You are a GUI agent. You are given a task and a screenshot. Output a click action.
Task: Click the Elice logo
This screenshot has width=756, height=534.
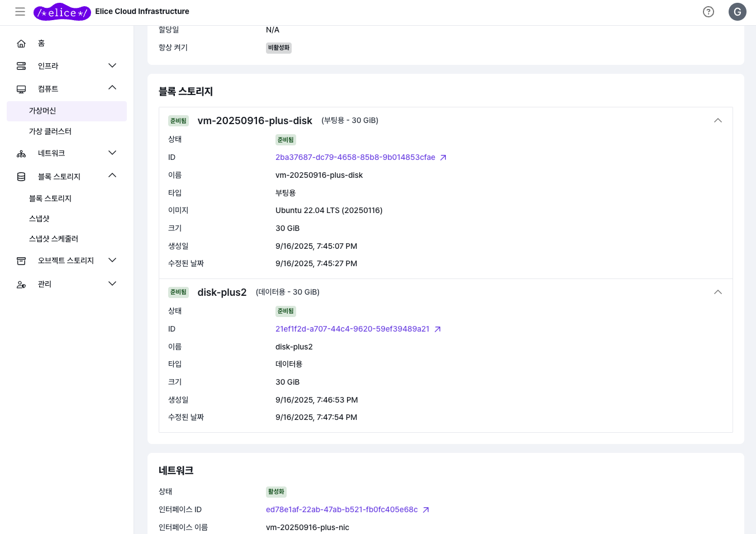click(62, 12)
